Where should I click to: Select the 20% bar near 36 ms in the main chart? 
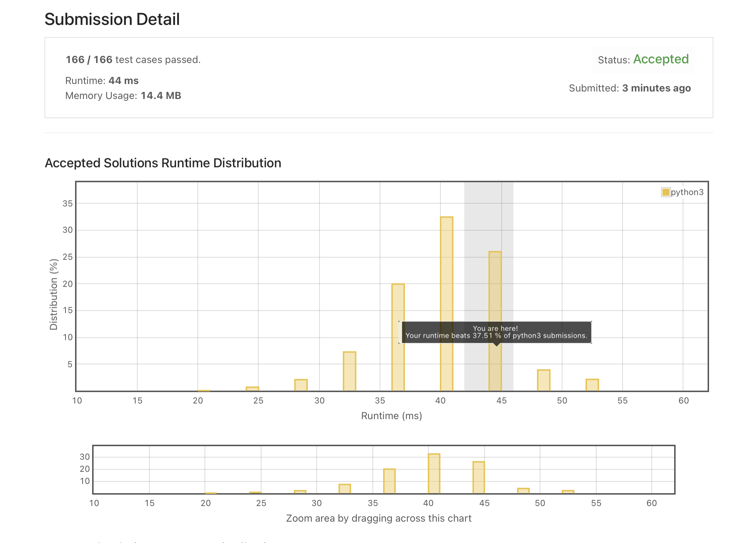398,303
